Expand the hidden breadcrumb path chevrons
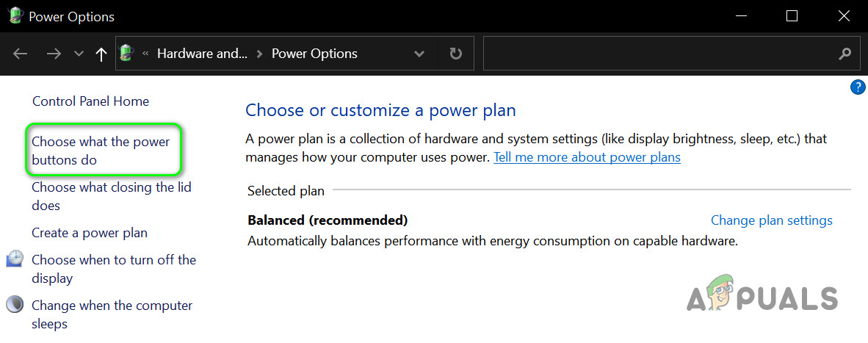 pos(146,54)
